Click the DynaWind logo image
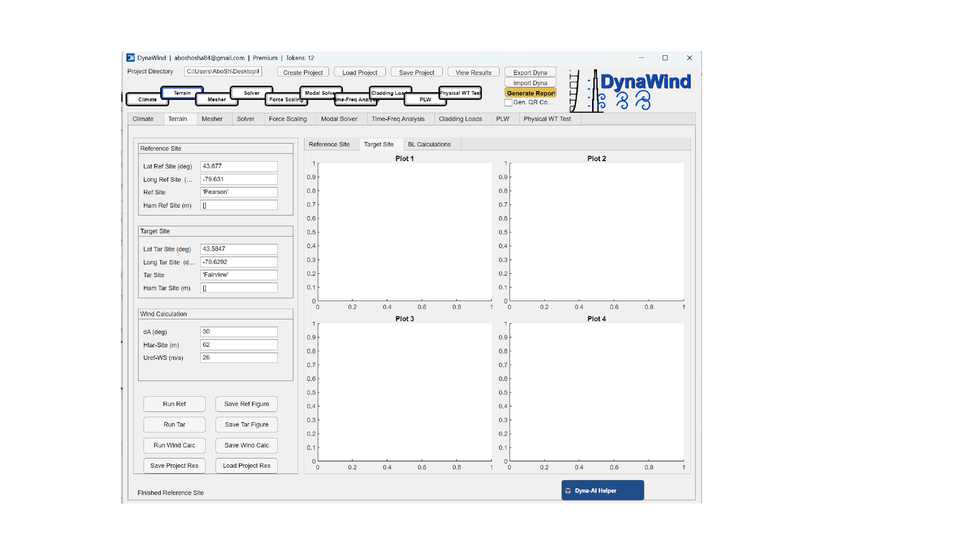The height and width of the screenshot is (551, 980). (x=631, y=91)
